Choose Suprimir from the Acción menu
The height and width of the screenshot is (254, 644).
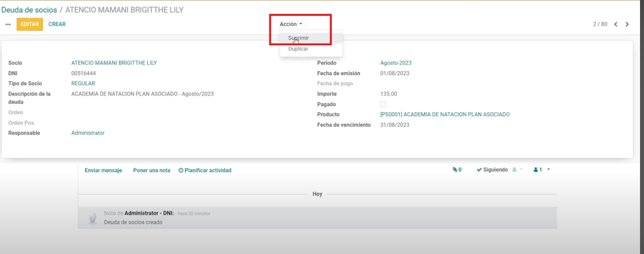click(311, 38)
